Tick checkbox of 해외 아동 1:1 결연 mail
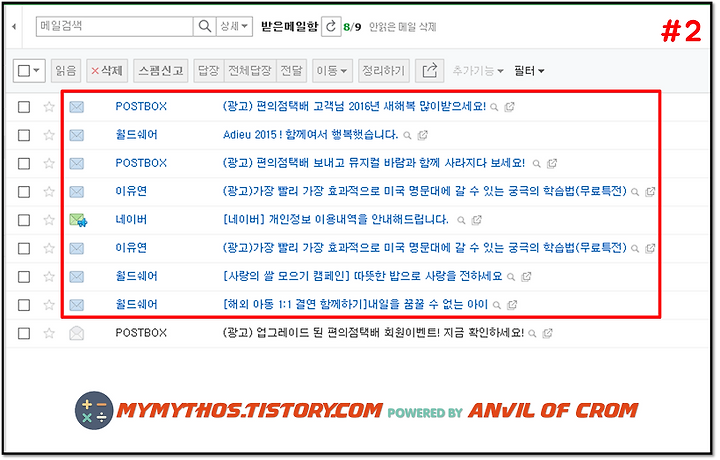The height and width of the screenshot is (460, 720). (24, 305)
